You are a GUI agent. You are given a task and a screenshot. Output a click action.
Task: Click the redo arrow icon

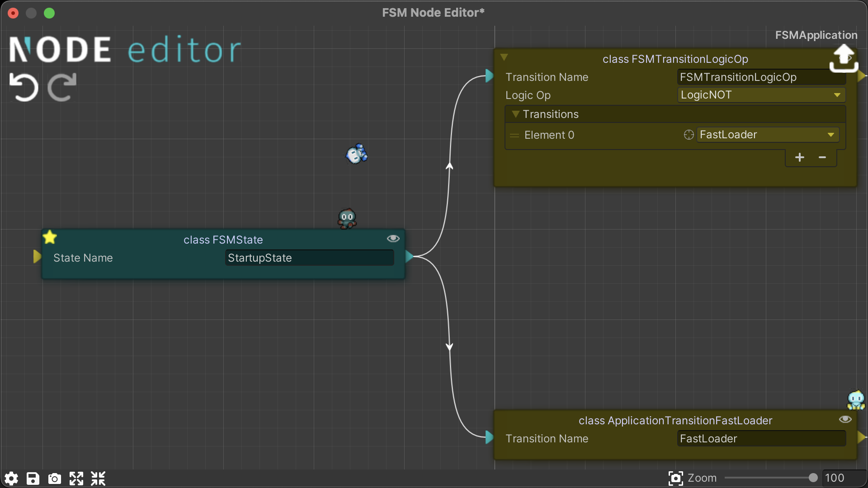tap(62, 87)
